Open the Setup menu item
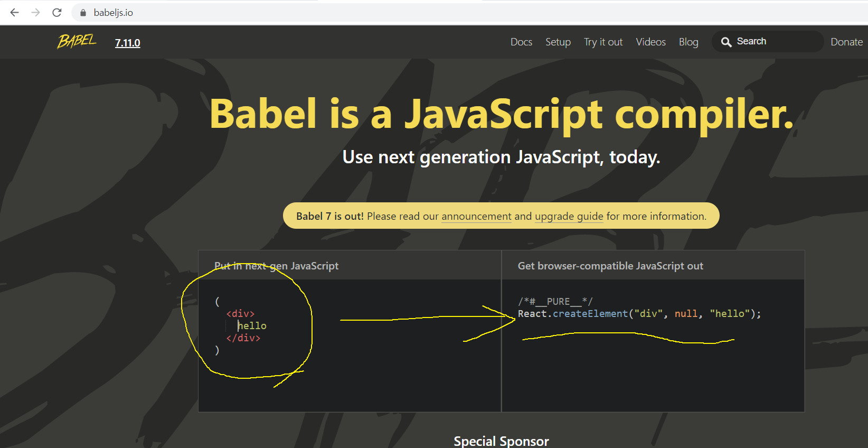Image resolution: width=868 pixels, height=448 pixels. click(558, 42)
